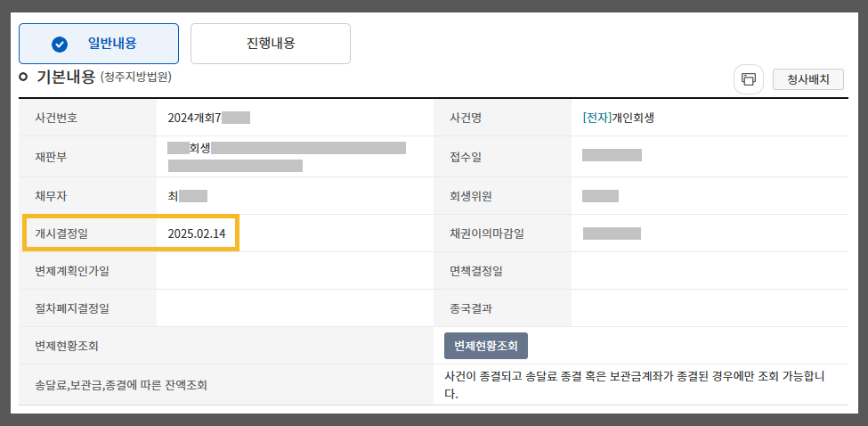Image resolution: width=868 pixels, height=426 pixels.
Task: Select the 일반내용 tab
Action: click(99, 44)
